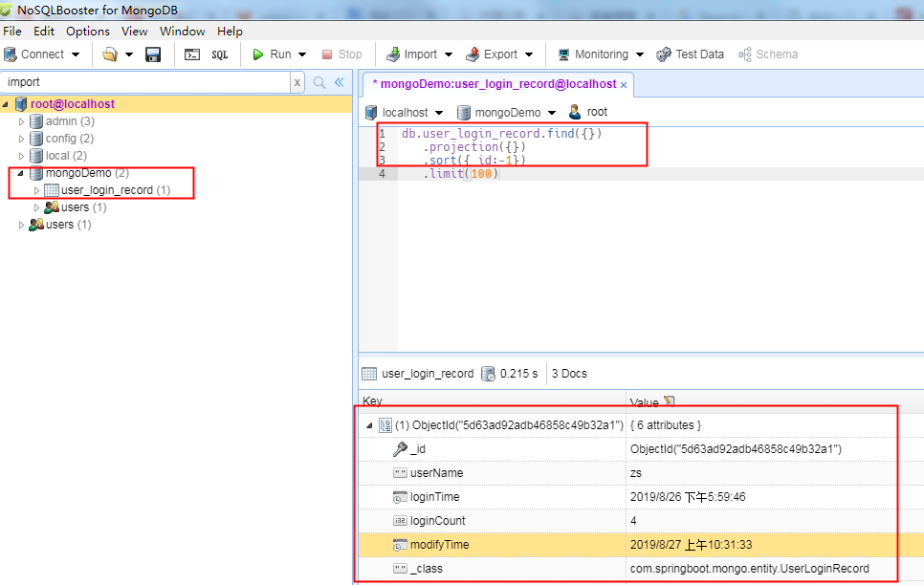Open the Options menu
The width and height of the screenshot is (924, 585).
(x=87, y=31)
